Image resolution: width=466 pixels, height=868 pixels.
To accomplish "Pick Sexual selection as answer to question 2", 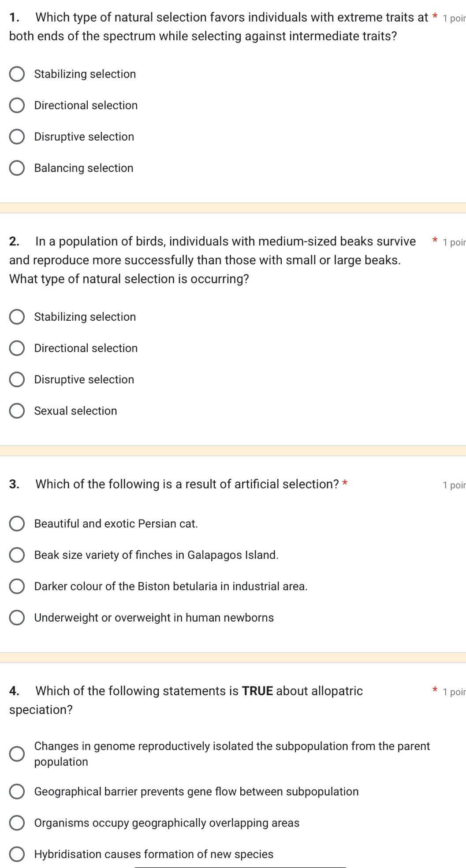I will pyautogui.click(x=17, y=411).
